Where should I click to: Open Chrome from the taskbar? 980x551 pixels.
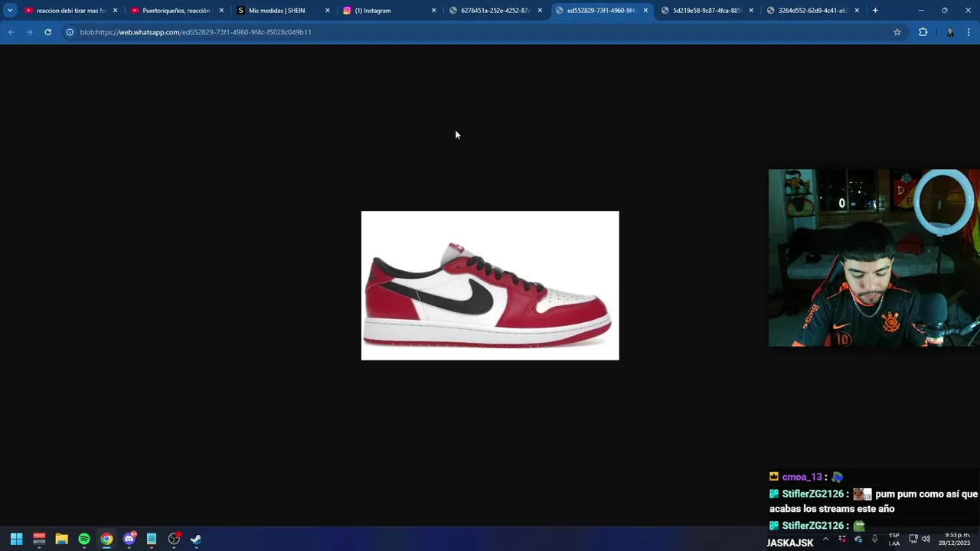(106, 539)
